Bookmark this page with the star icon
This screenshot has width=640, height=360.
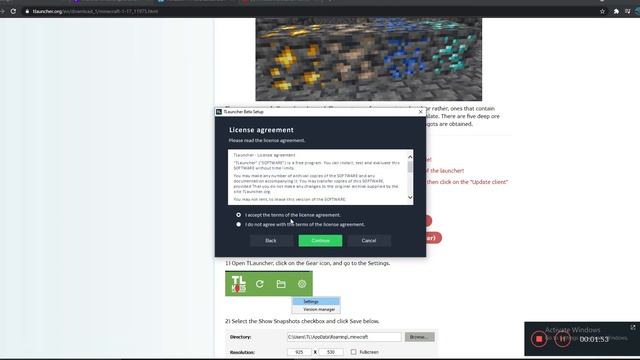602,11
